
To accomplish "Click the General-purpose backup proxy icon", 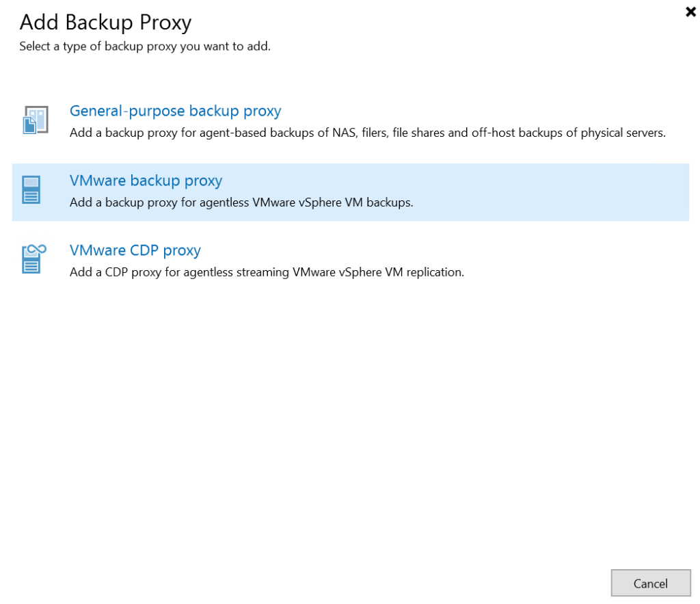I will (36, 120).
